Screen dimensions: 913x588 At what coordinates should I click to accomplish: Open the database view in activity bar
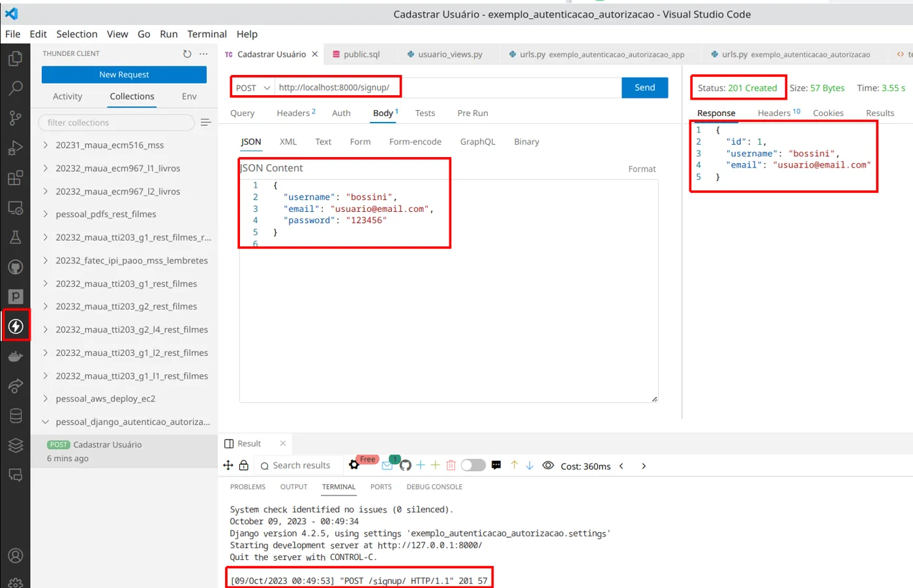tap(15, 415)
